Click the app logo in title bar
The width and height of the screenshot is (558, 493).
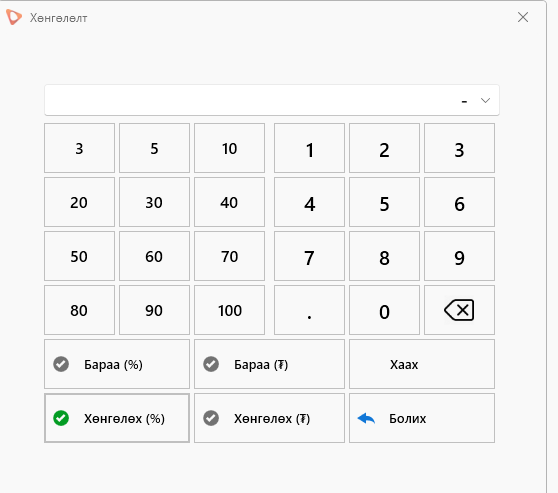[x=14, y=17]
